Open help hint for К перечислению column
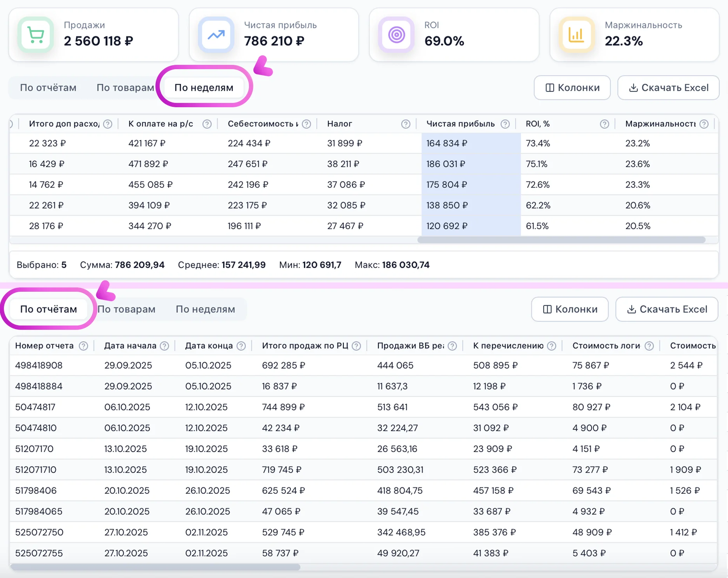Viewport: 728px width, 578px height. pyautogui.click(x=552, y=346)
